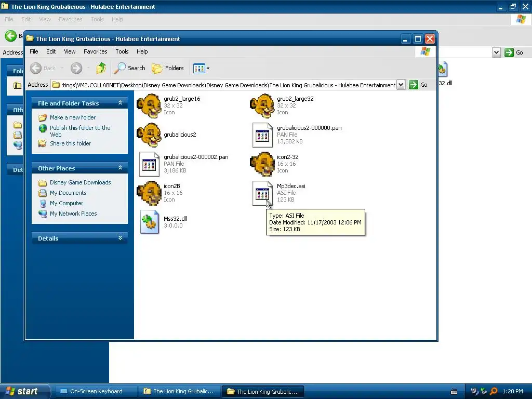This screenshot has height=399, width=532.
Task: Click the 1:20 PM taskbar clock
Action: [513, 391]
